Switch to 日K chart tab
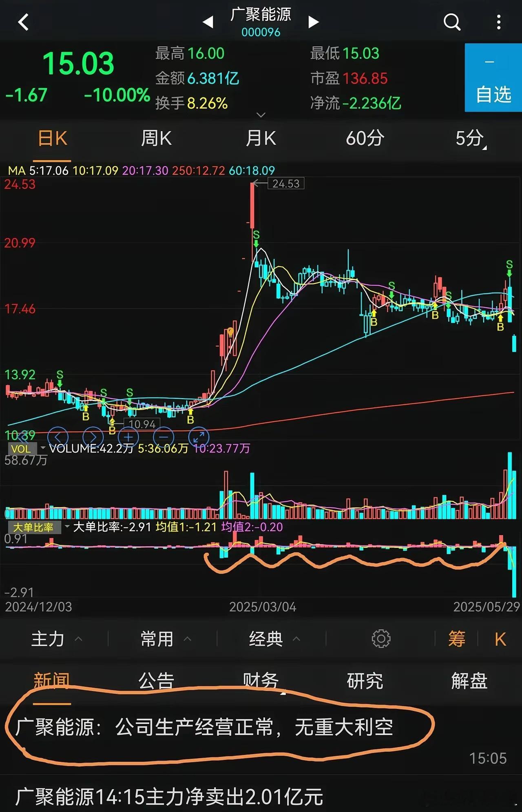 click(52, 139)
